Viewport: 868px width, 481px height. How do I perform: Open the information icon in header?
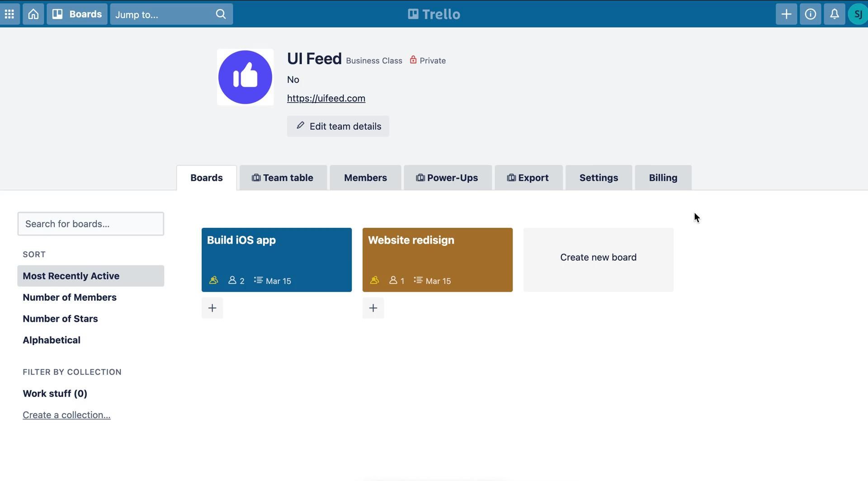[810, 14]
